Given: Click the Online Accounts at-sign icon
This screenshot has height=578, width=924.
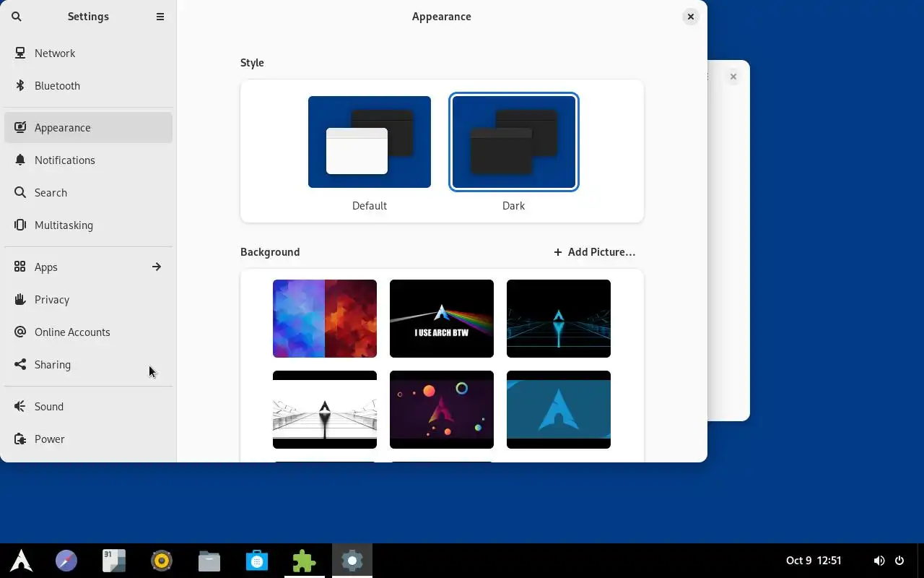Looking at the screenshot, I should click(20, 332).
